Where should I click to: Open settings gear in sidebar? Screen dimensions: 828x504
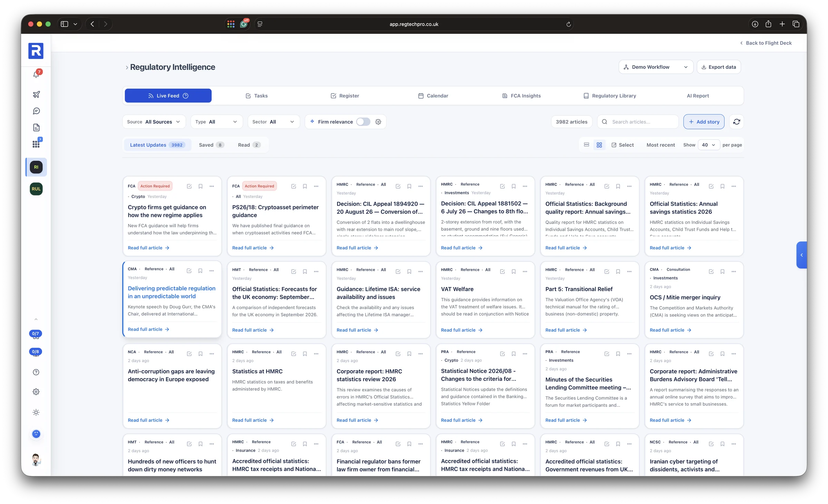[36, 392]
